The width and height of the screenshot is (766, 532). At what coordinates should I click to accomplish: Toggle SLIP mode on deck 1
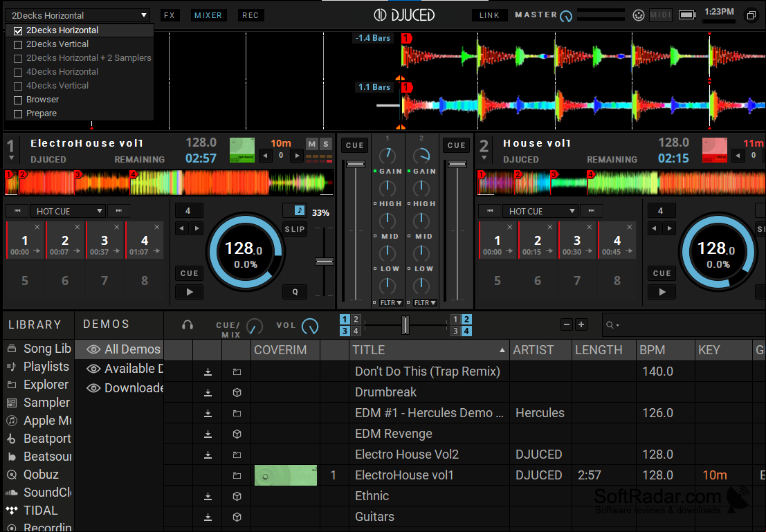click(295, 229)
